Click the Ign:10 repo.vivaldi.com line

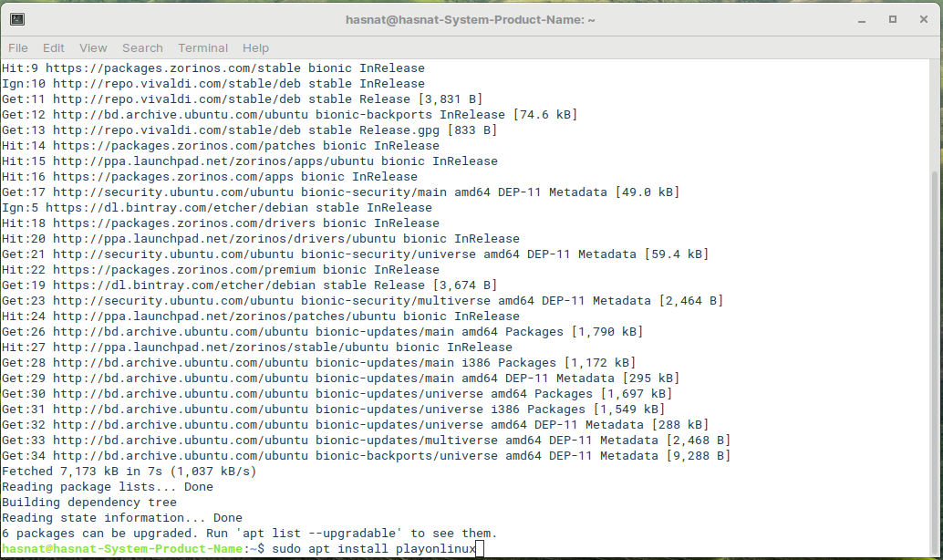pyautogui.click(x=213, y=84)
